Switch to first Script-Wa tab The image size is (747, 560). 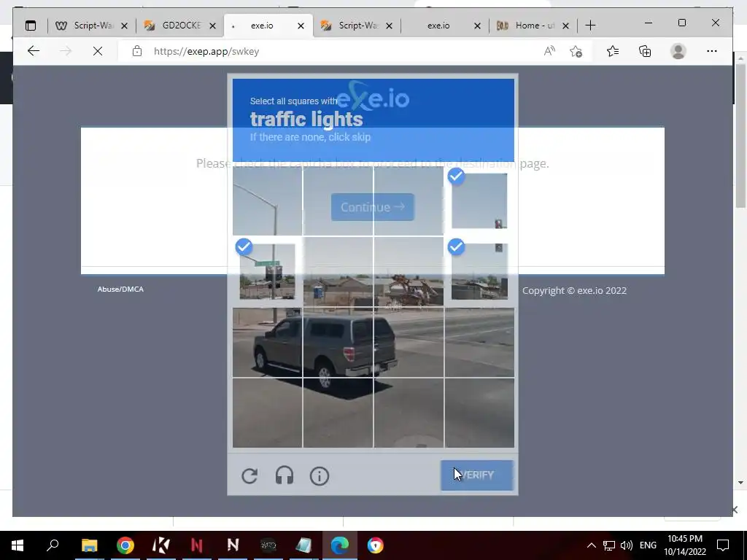[x=92, y=26]
